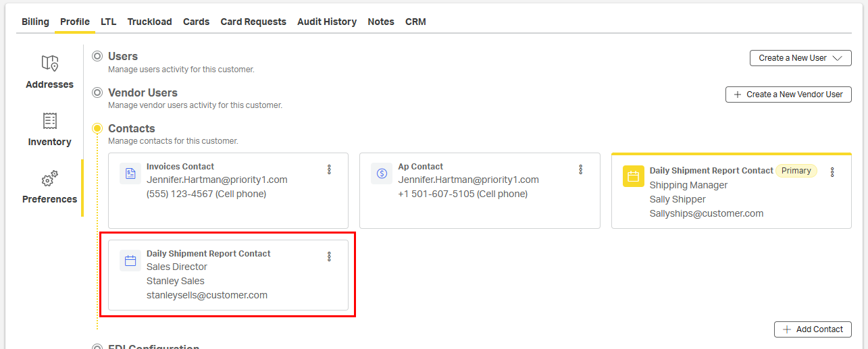Open Invoices Contact three-dot menu
Image resolution: width=868 pixels, height=349 pixels.
329,169
